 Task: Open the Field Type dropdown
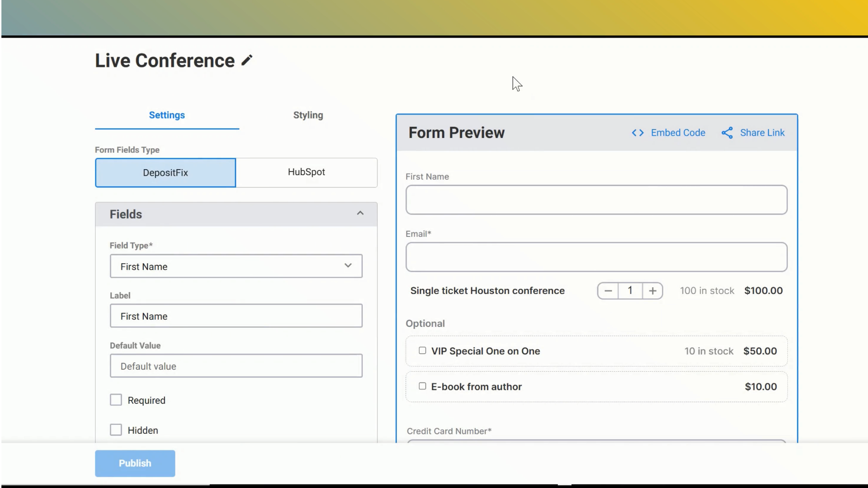(x=236, y=266)
